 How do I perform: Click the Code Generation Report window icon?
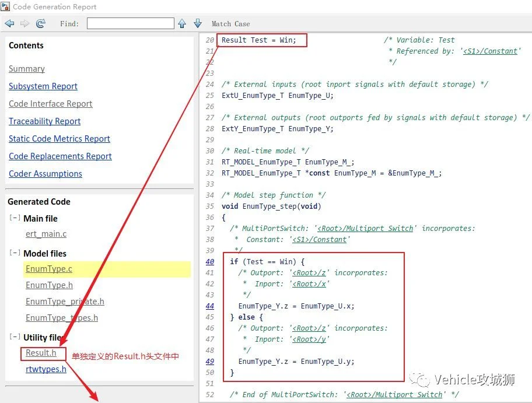click(x=5, y=6)
